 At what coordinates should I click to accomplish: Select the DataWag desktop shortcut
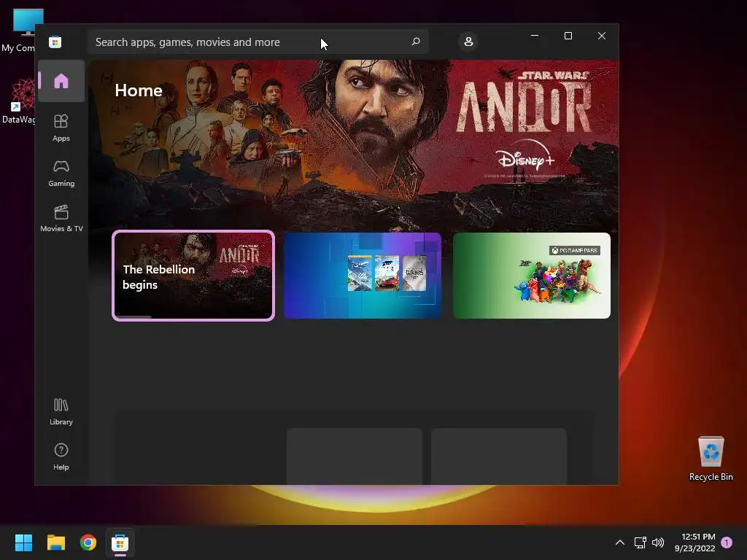[18, 101]
